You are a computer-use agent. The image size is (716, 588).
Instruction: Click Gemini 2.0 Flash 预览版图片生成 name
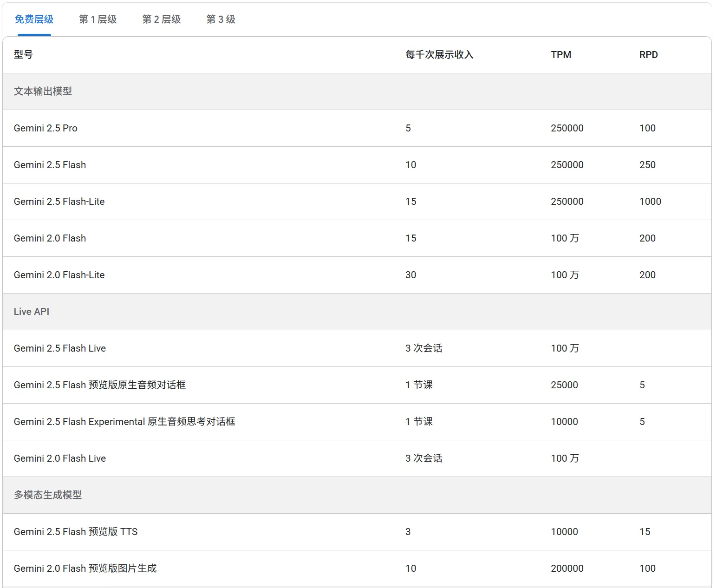point(85,568)
